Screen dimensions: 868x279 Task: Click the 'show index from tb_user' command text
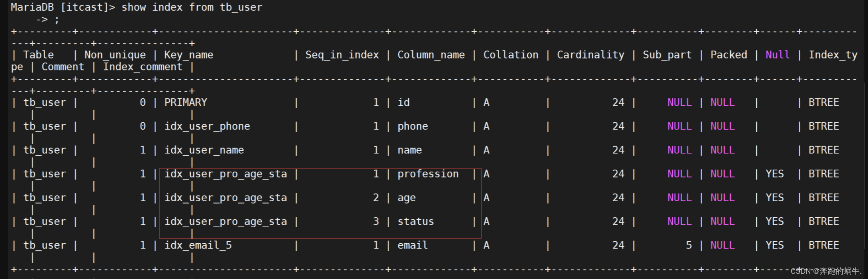(x=192, y=7)
